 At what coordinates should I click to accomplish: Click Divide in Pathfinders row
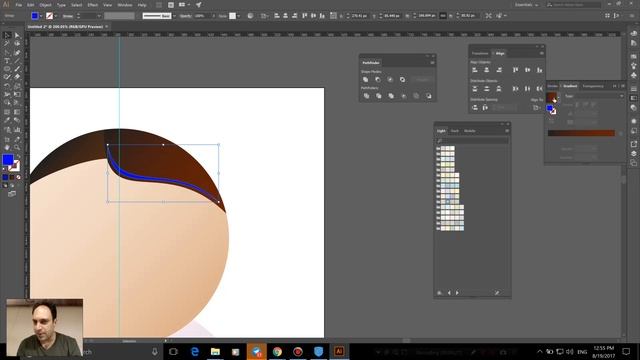pos(366,96)
